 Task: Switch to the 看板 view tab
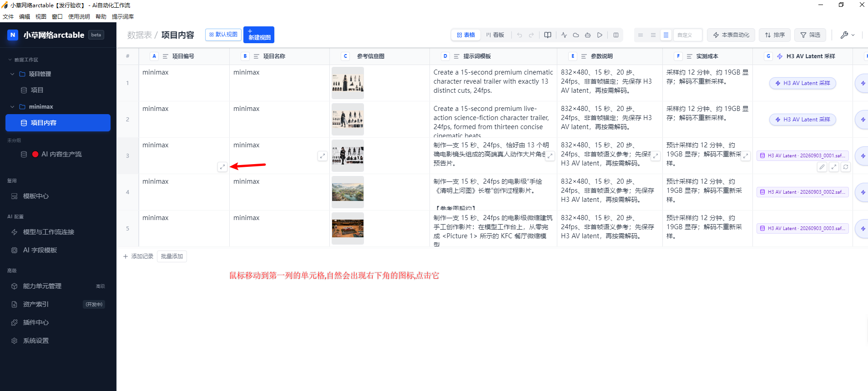495,35
